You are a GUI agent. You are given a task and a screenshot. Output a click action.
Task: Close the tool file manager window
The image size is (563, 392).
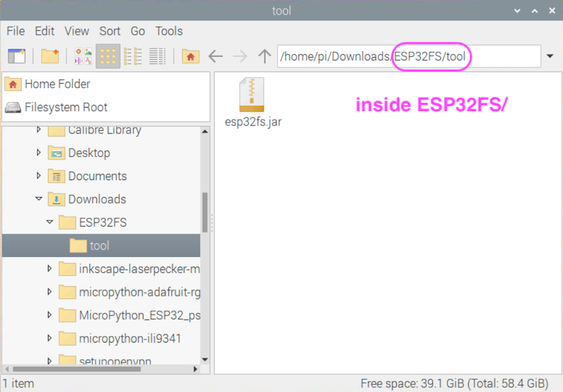pyautogui.click(x=552, y=11)
